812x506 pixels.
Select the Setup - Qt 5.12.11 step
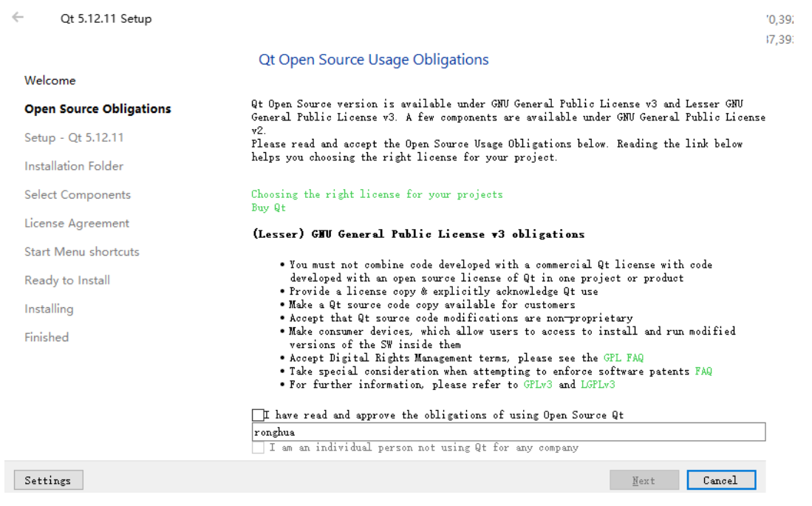tap(74, 137)
